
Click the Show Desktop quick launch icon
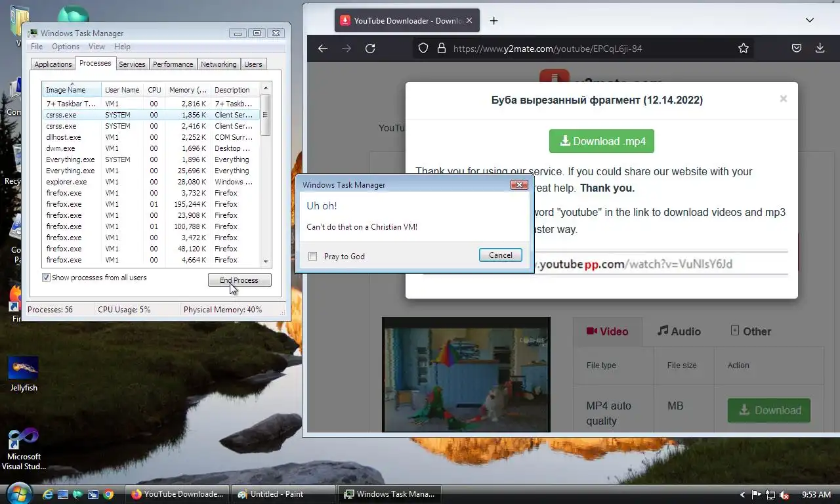[63, 494]
